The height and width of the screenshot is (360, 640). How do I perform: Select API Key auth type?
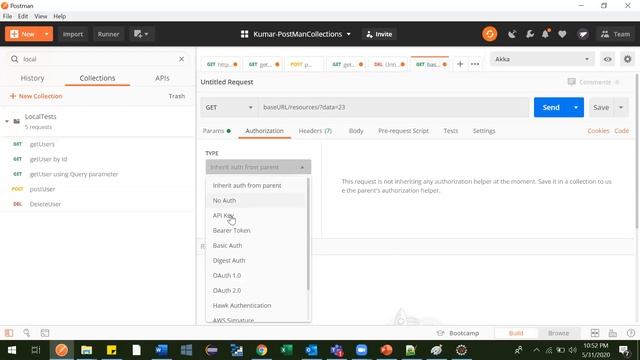[x=257, y=216]
